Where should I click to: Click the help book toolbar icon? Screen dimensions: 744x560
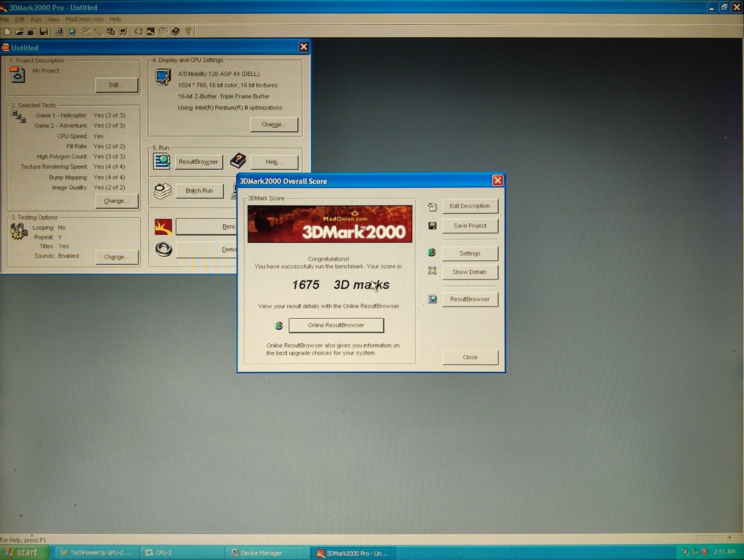(175, 32)
